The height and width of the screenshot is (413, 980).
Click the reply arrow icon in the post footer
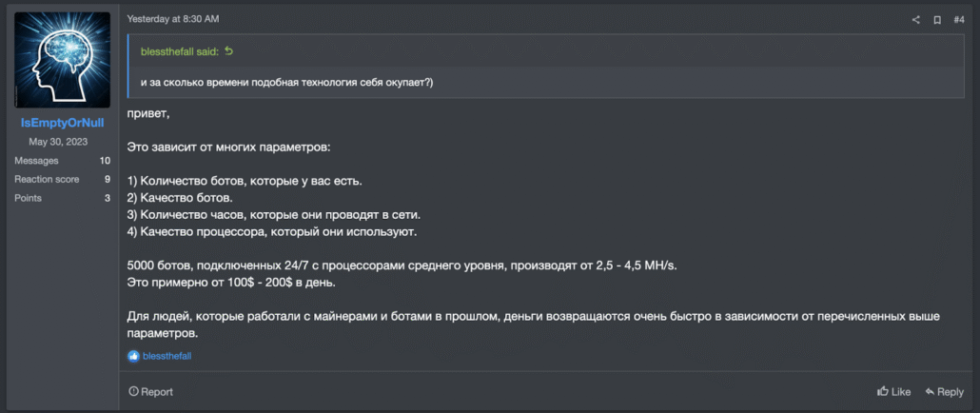[x=930, y=391]
